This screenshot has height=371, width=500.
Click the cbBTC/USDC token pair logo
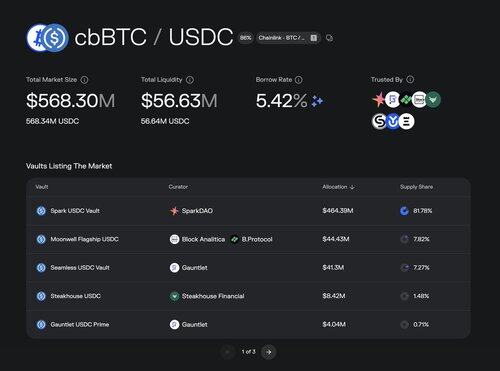pyautogui.click(x=48, y=37)
